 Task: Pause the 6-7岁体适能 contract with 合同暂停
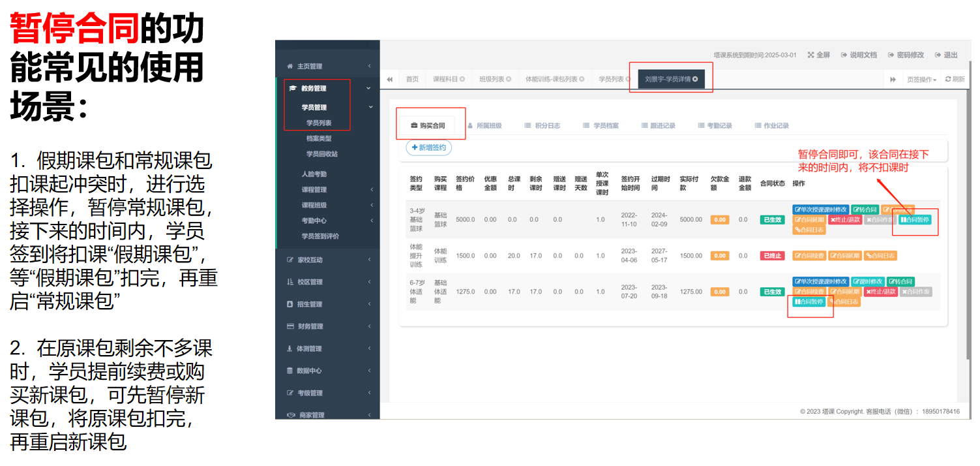click(809, 302)
